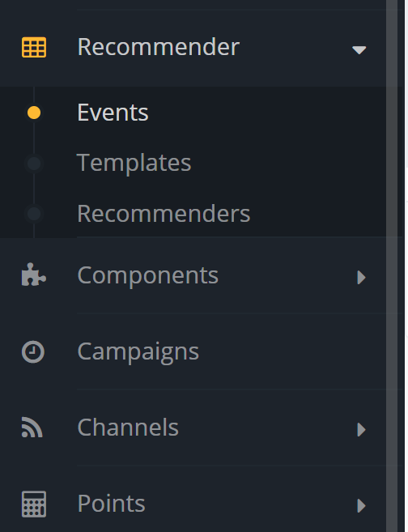Click the Campaigns clock icon

[x=33, y=352]
